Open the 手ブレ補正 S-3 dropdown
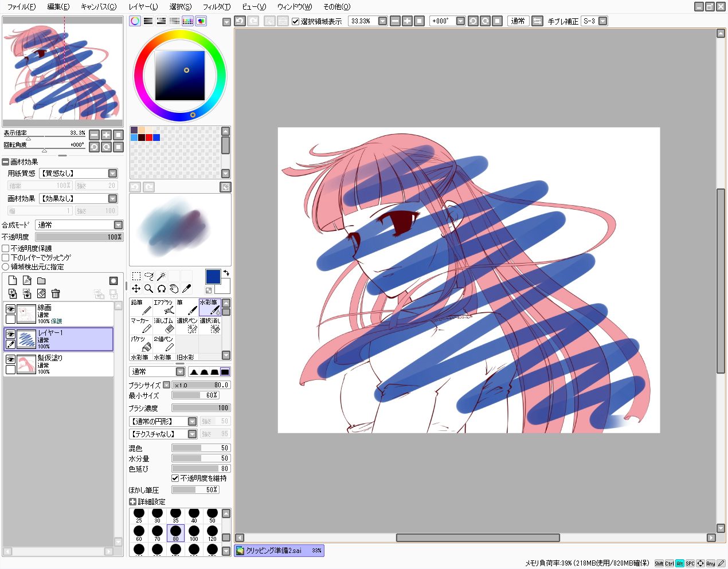Screen dimensions: 728x569 coord(602,21)
